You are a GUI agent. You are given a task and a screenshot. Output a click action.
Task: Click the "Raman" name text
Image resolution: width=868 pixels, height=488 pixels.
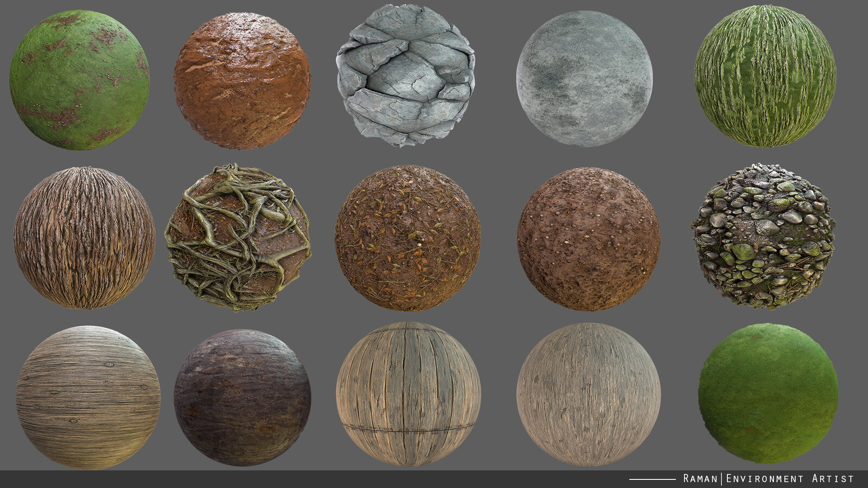click(x=700, y=478)
